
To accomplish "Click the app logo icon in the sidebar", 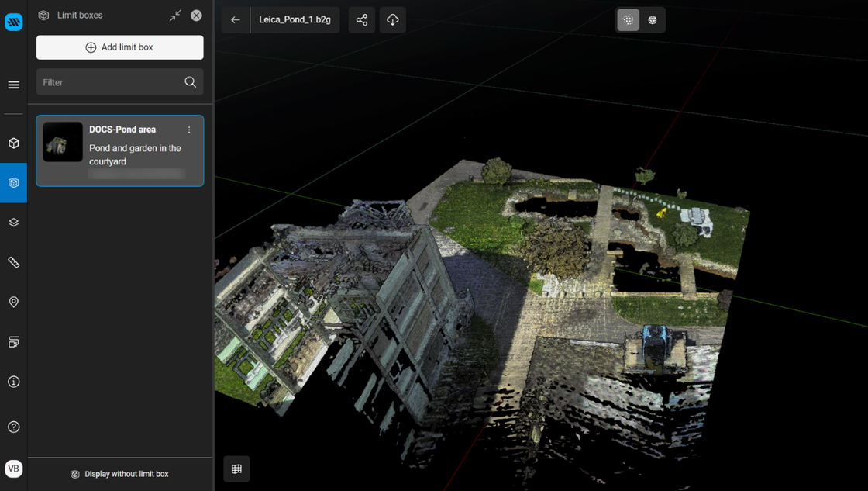I will tap(14, 22).
